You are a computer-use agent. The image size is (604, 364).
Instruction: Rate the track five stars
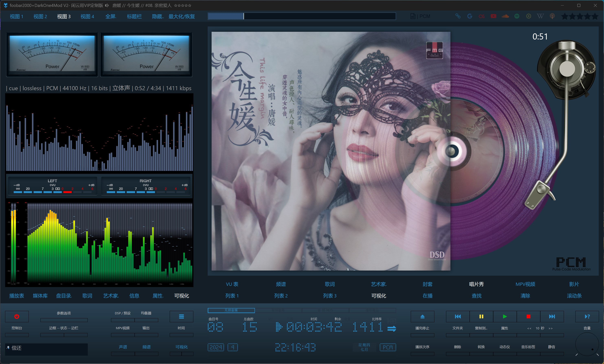(595, 16)
